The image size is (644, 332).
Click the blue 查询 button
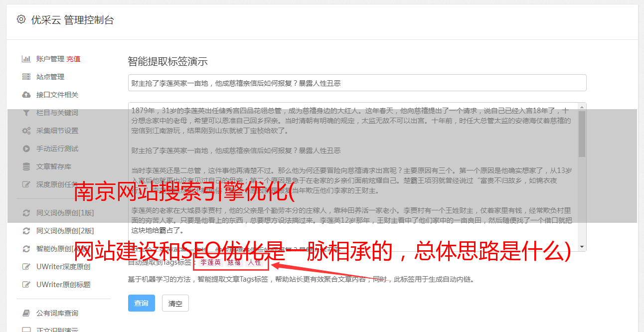click(x=142, y=303)
